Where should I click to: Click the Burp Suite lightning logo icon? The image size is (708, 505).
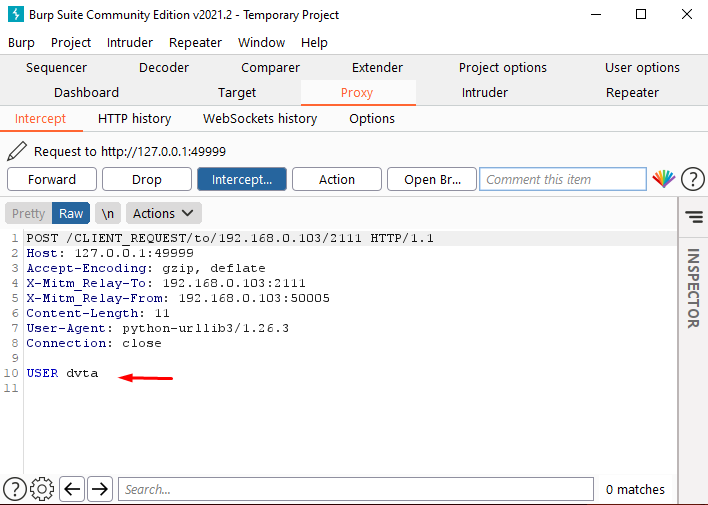tap(16, 14)
